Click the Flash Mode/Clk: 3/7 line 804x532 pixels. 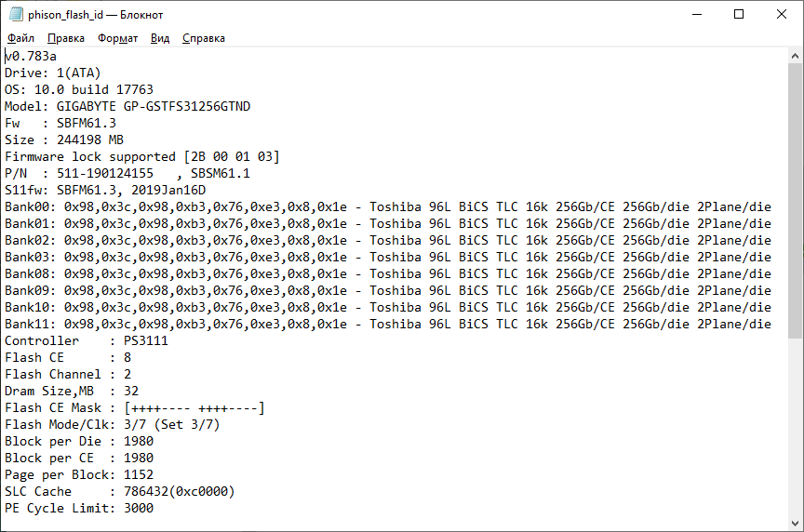[113, 424]
